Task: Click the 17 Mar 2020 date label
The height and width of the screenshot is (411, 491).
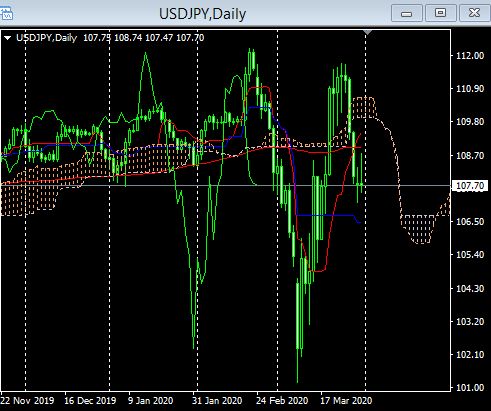Action: pos(346,400)
